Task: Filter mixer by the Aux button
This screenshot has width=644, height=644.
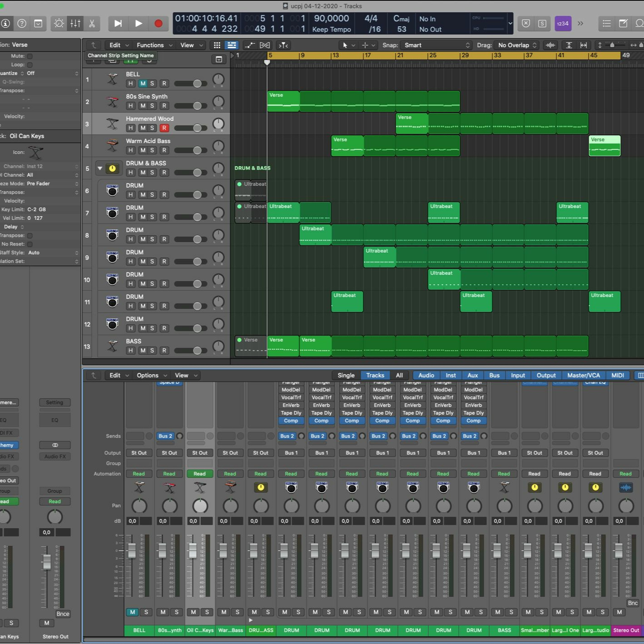Action: click(x=472, y=375)
